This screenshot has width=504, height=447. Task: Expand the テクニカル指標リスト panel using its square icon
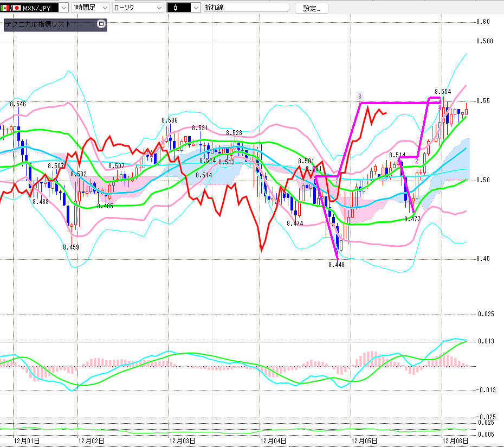coord(101,24)
